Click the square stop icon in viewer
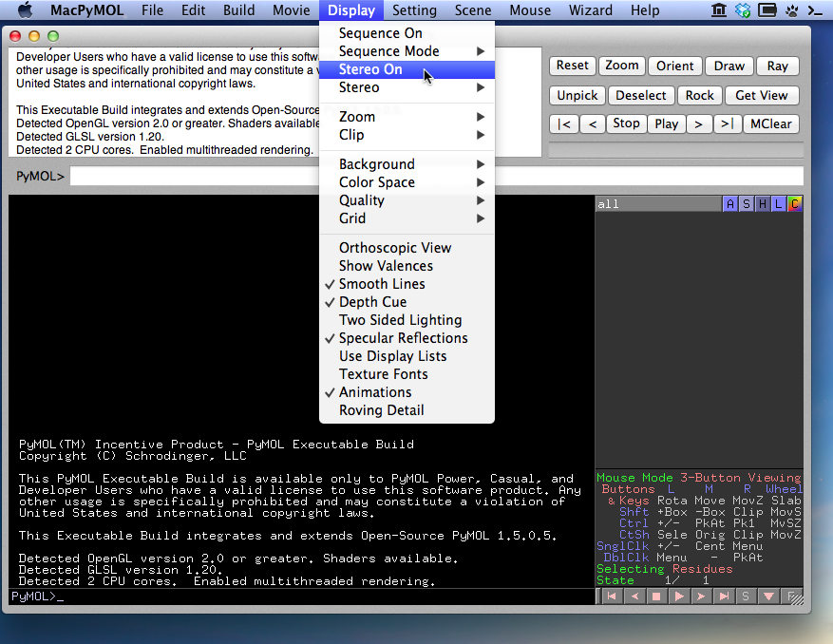Viewport: 833px width, 644px height. point(656,597)
